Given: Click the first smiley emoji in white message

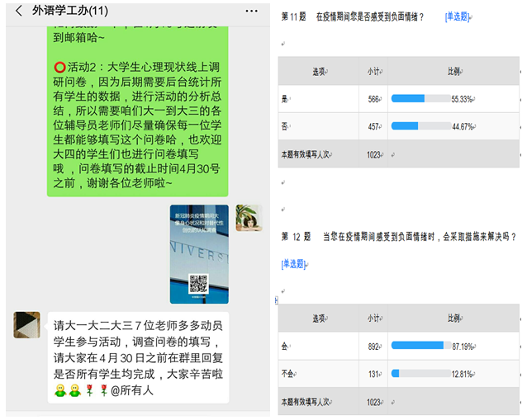Looking at the screenshot, I should (60, 389).
